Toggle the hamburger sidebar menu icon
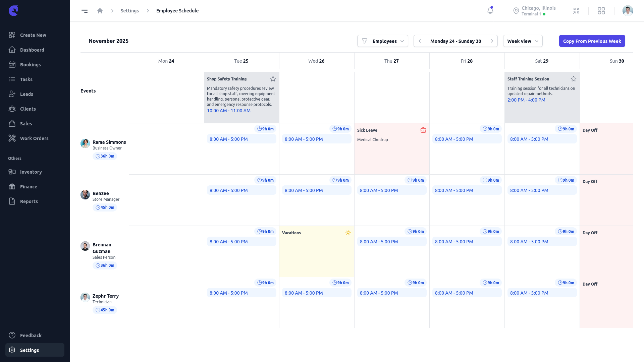Screen dimensions: 644x362 click(x=85, y=11)
